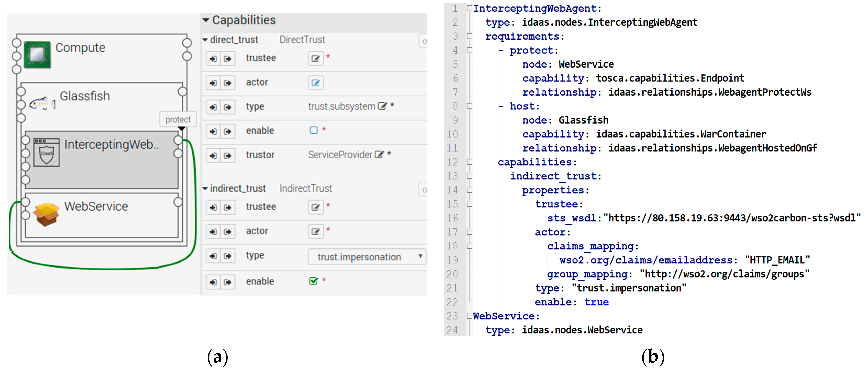The image size is (868, 371).
Task: Collapse the Capabilities section
Action: [x=206, y=20]
